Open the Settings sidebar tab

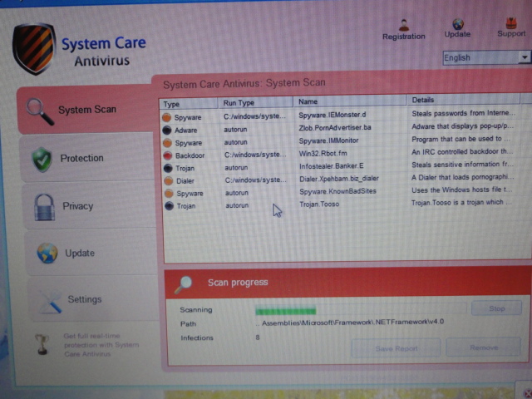pos(94,299)
